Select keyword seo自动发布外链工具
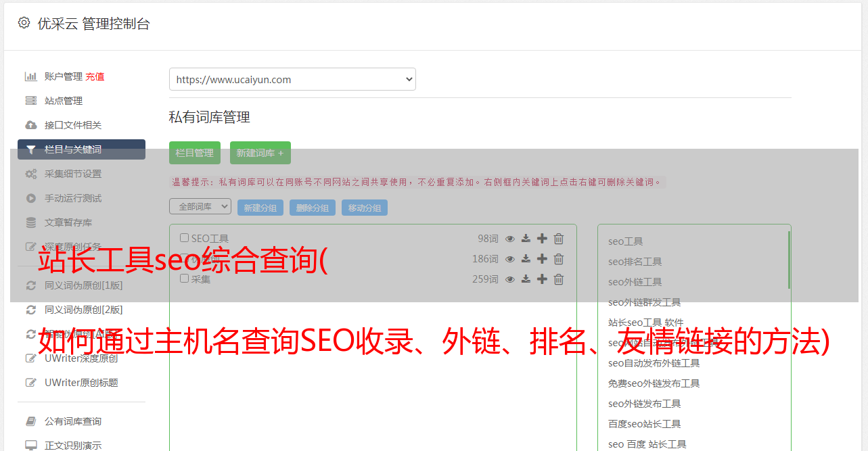Viewport: 868px width, 451px height. point(654,363)
